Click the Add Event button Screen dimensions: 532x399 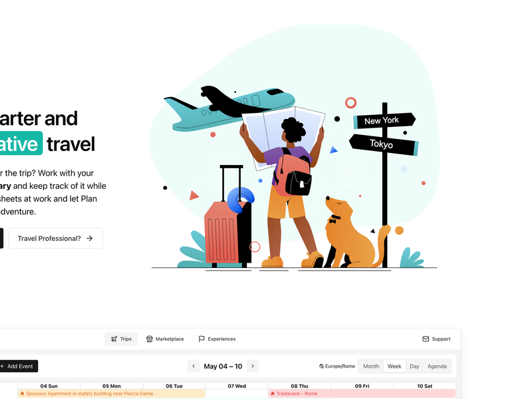(18, 366)
